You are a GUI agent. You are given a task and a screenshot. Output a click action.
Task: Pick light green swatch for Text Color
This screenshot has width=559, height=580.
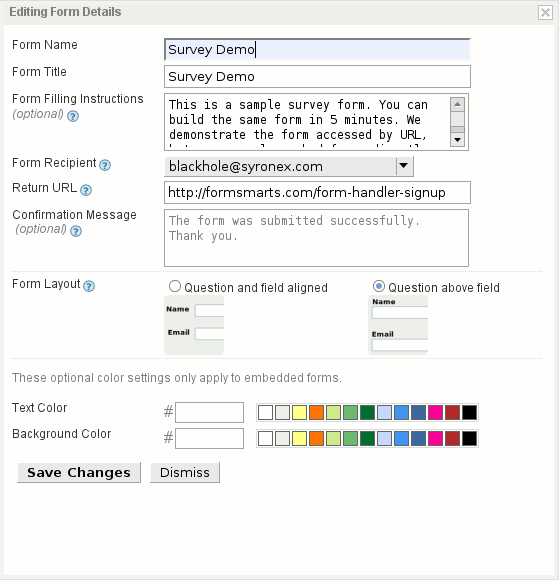[333, 412]
